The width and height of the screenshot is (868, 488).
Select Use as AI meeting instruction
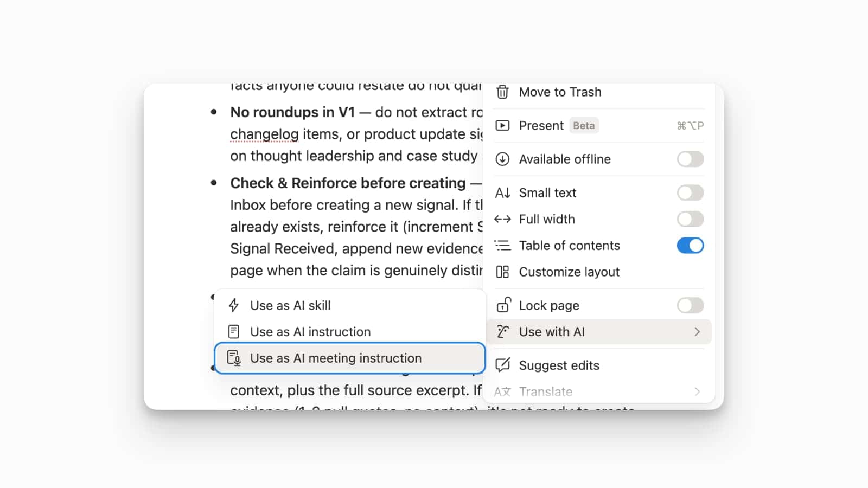[335, 358]
